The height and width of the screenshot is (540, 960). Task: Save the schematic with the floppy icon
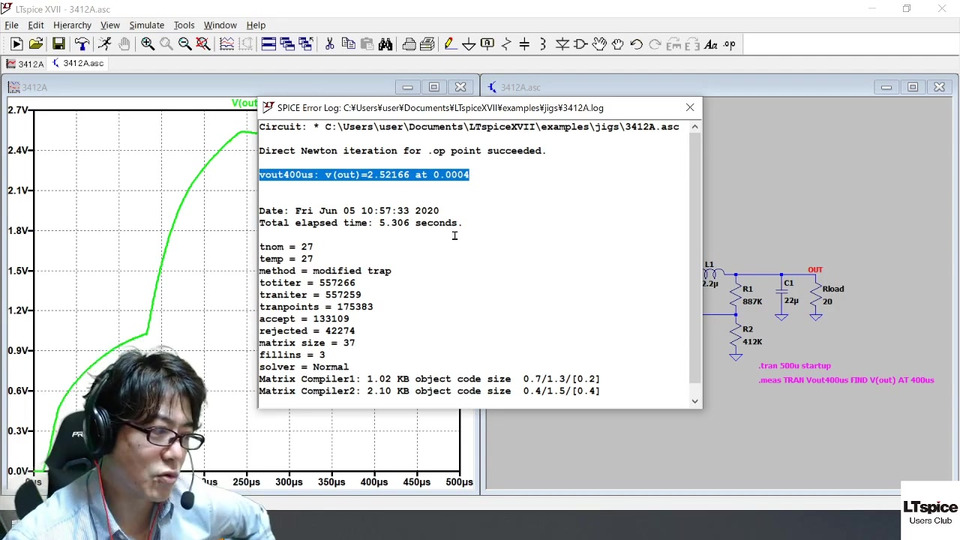(x=58, y=44)
